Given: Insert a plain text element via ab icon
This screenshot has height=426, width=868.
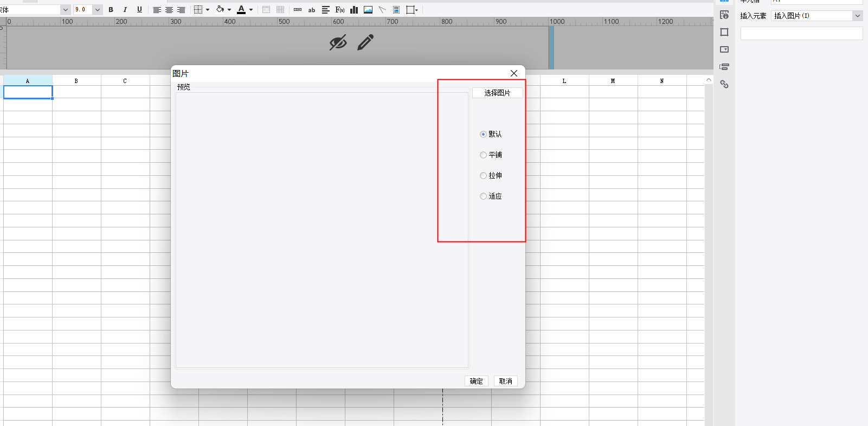Looking at the screenshot, I should click(312, 10).
